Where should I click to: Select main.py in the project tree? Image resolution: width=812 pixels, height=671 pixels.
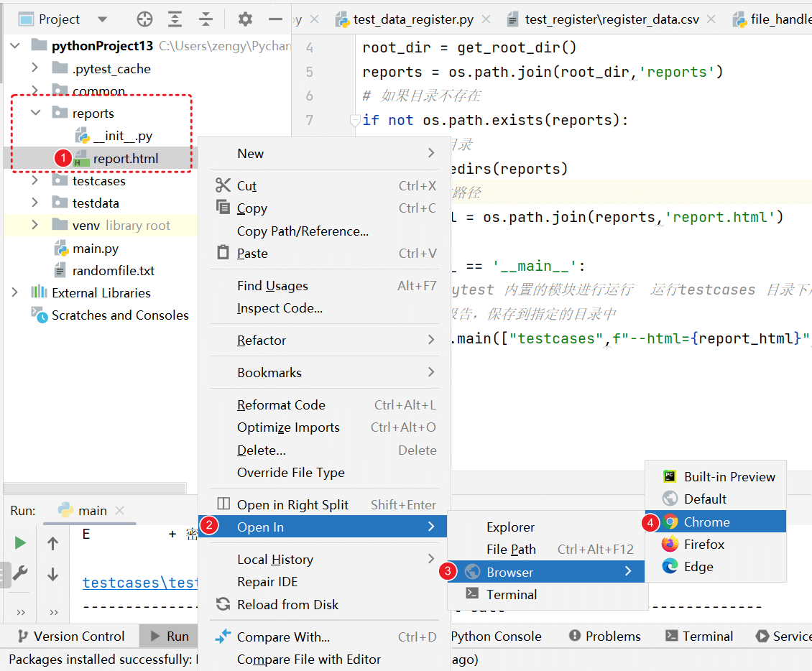tap(86, 249)
